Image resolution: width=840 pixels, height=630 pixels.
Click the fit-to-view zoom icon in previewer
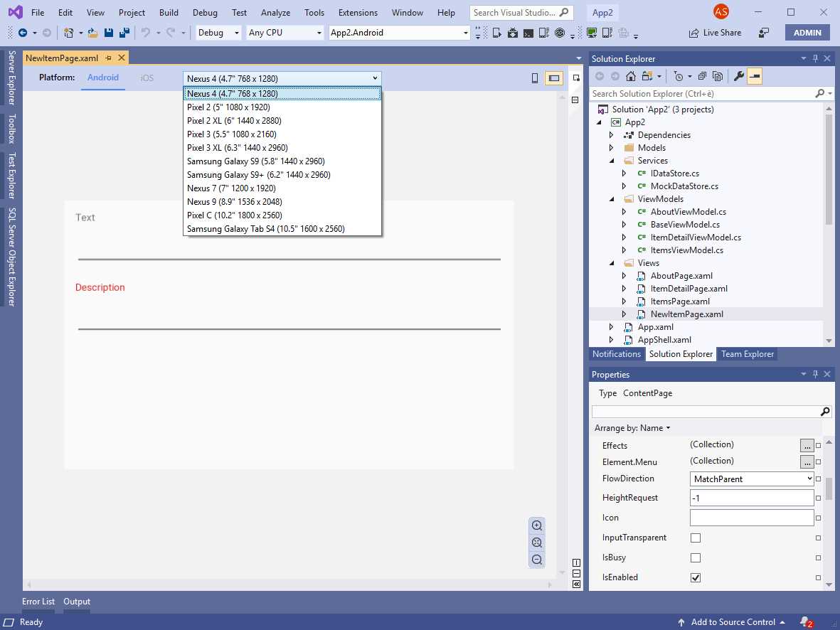(x=536, y=543)
